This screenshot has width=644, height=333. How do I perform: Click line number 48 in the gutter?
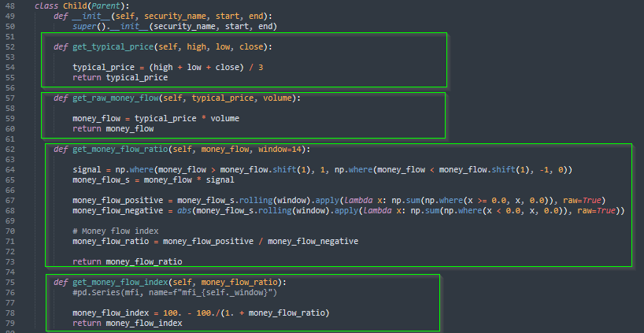9,6
